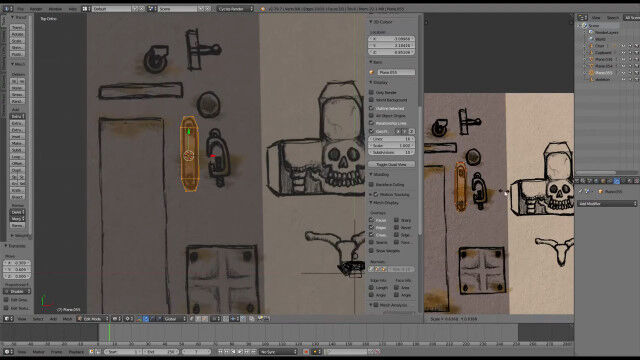Open the Proportional Editing Disable dropdown

click(17, 291)
